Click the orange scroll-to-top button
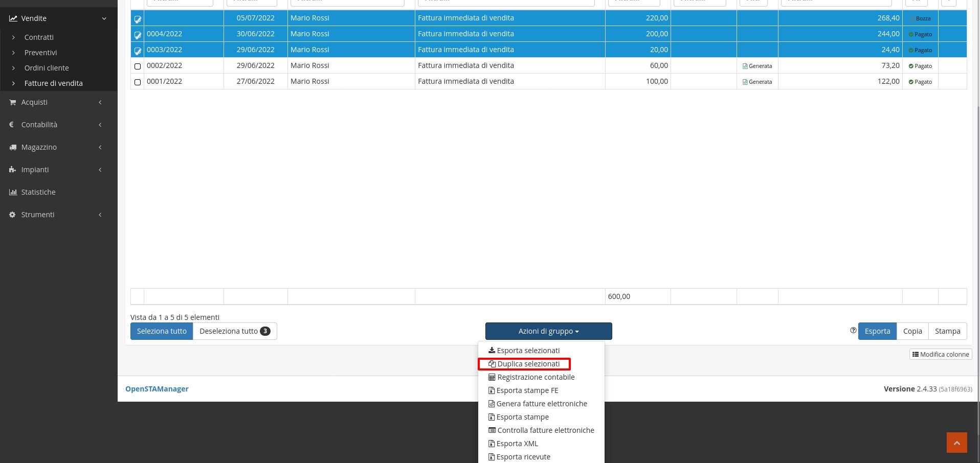 tap(956, 443)
